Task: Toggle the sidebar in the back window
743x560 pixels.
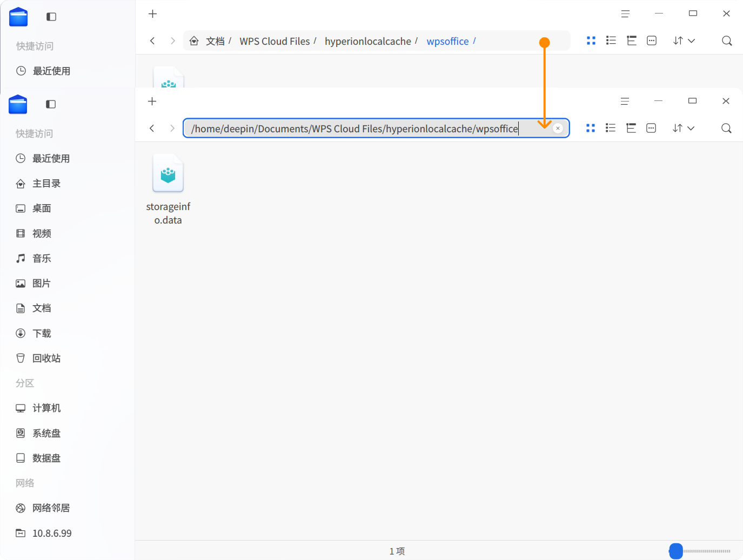Action: [51, 17]
